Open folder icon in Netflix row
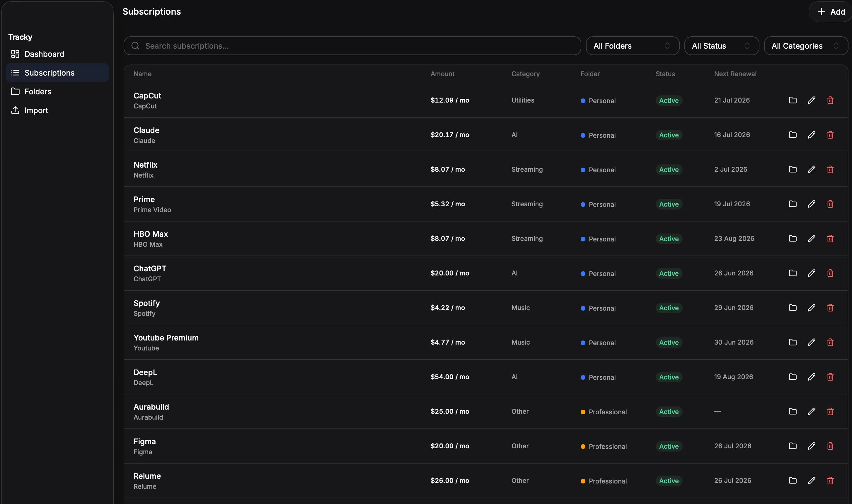The height and width of the screenshot is (504, 852). pos(793,169)
